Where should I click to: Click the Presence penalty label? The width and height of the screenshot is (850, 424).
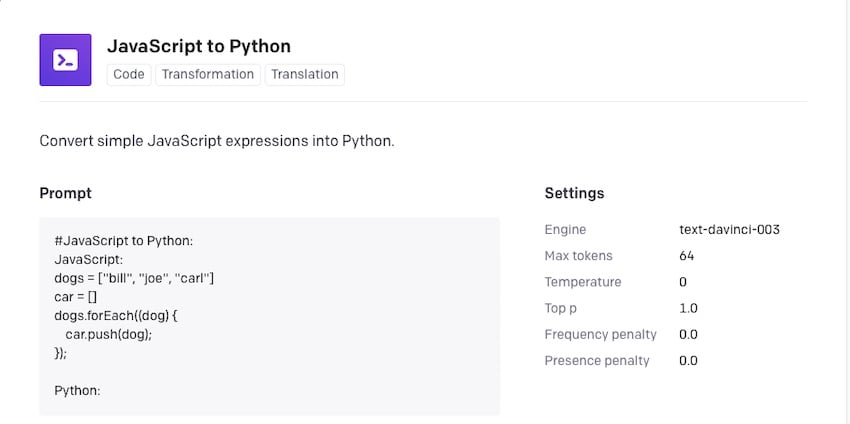pos(597,361)
